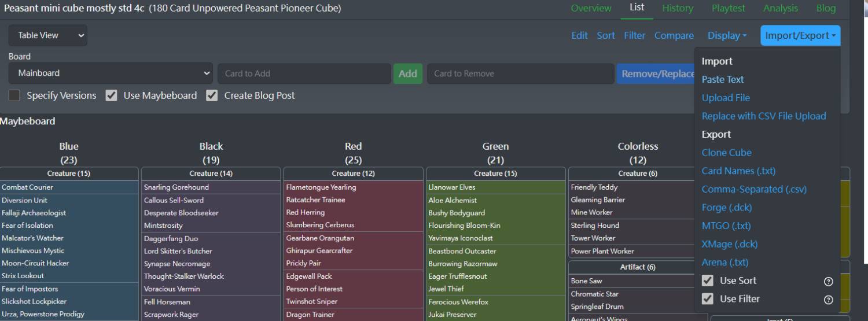868x321 pixels.
Task: Collapse the Import/Export dropdown button
Action: click(x=800, y=35)
